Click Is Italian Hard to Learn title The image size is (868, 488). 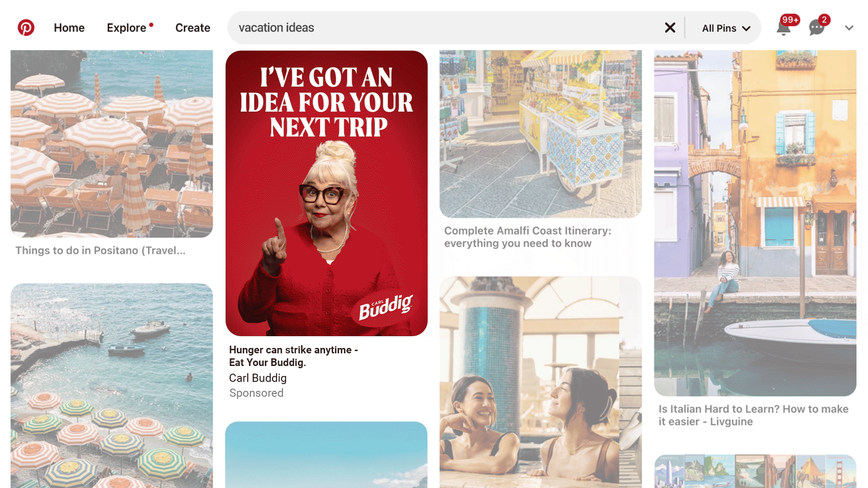753,415
